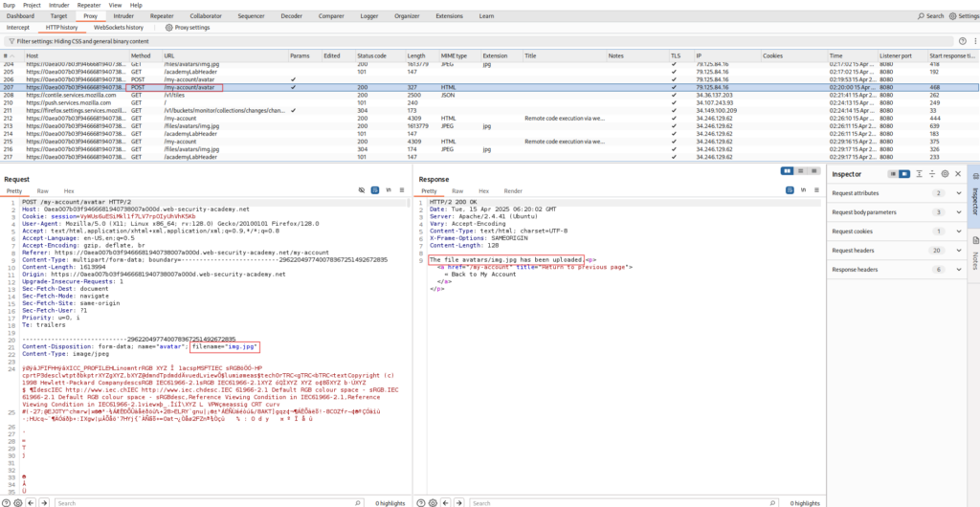Screen dimensions: 980x507
Task: Click the Request search magnifier icon
Action: point(357,502)
